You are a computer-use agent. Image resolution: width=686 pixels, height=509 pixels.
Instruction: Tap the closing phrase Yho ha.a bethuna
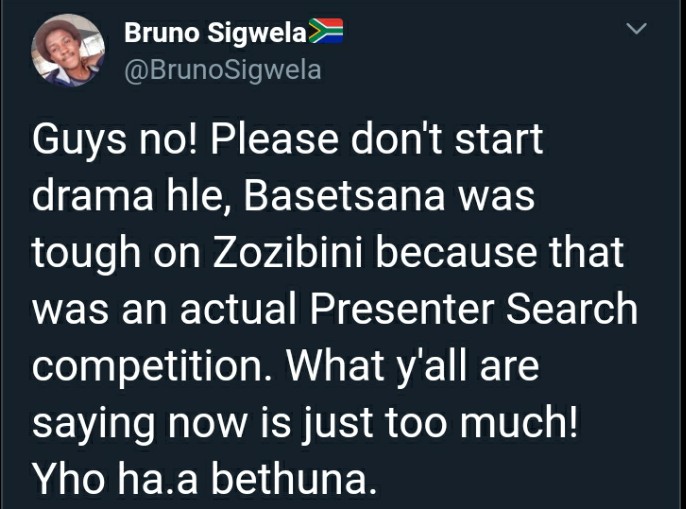[x=204, y=478]
